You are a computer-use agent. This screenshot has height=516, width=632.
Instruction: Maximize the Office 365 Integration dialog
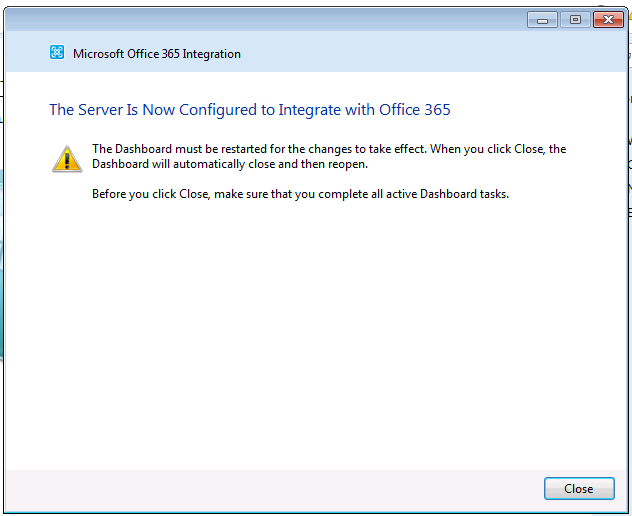click(575, 19)
